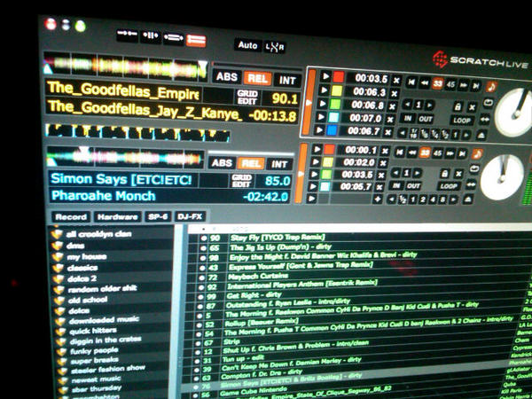
Task: Lock the loop on the top deck
Action: (458, 107)
